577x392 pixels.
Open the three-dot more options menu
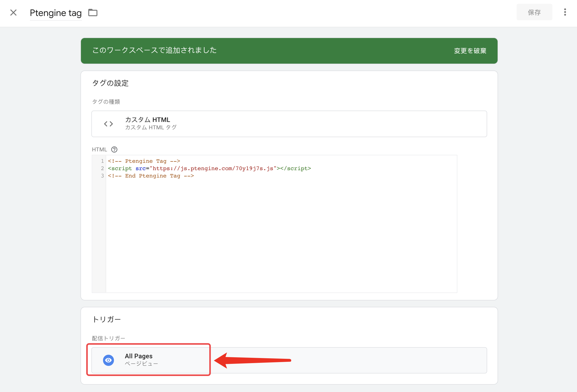pyautogui.click(x=565, y=12)
